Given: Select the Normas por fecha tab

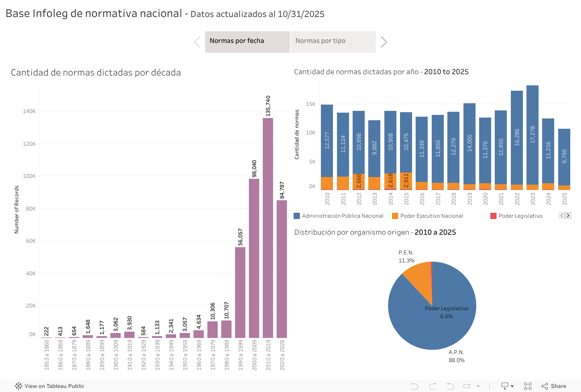Looking at the screenshot, I should pos(247,42).
